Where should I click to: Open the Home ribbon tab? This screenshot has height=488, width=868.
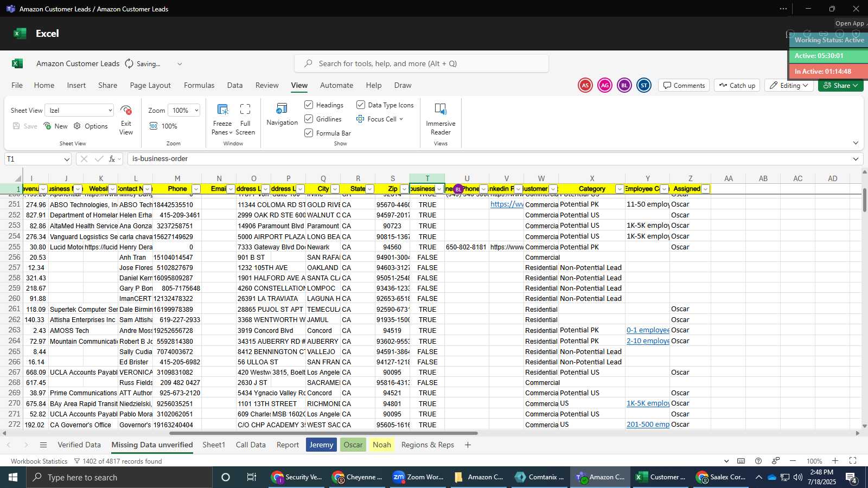tap(44, 85)
